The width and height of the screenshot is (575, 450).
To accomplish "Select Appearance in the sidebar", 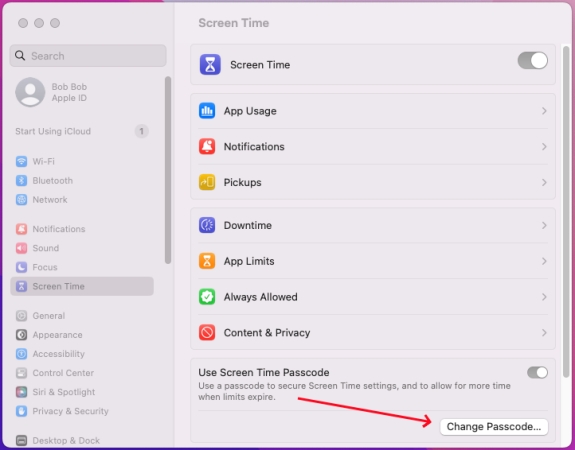I will tap(82, 335).
